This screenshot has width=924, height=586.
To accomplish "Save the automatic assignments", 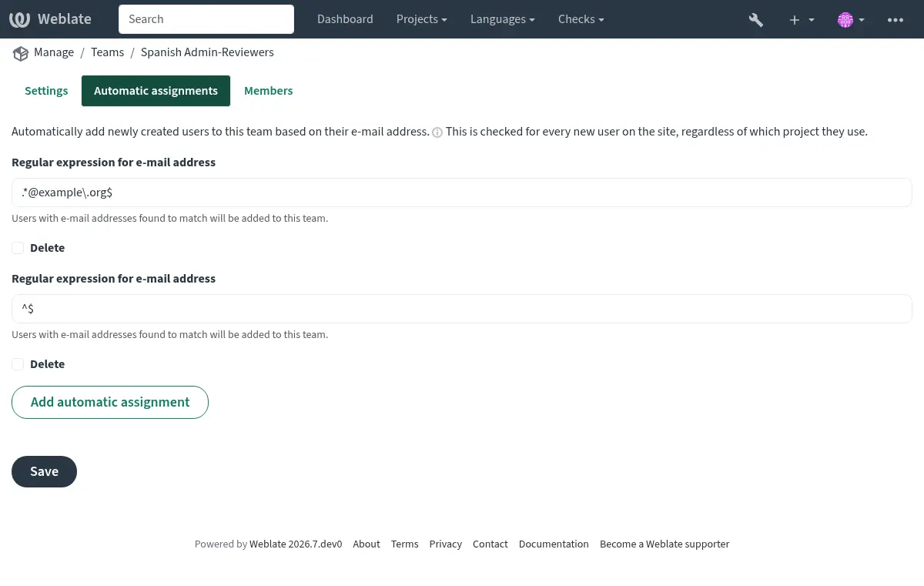I will pyautogui.click(x=44, y=471).
